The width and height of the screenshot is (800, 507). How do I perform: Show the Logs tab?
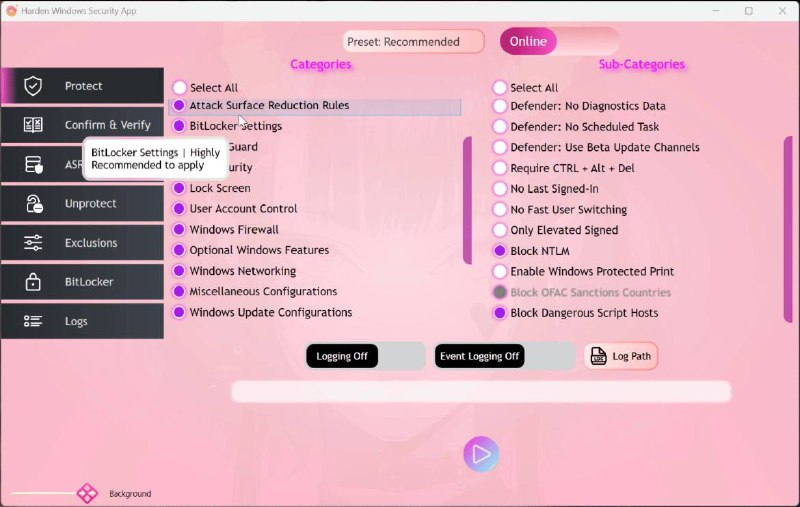click(82, 321)
